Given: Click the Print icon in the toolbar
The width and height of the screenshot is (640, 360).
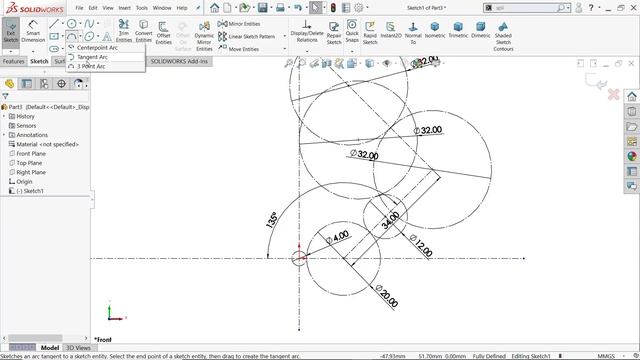Looking at the screenshot, I should pyautogui.click(x=280, y=7).
